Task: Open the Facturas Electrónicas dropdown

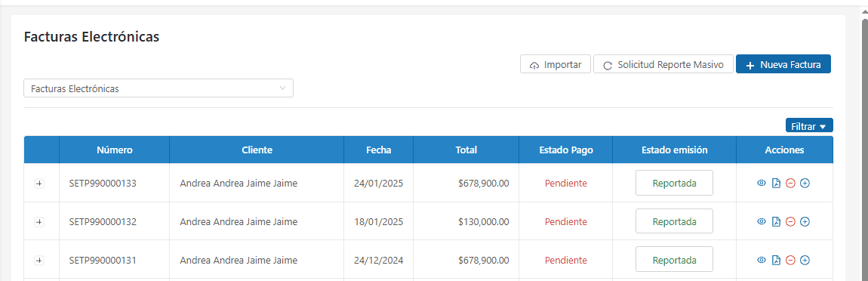Action: (159, 88)
